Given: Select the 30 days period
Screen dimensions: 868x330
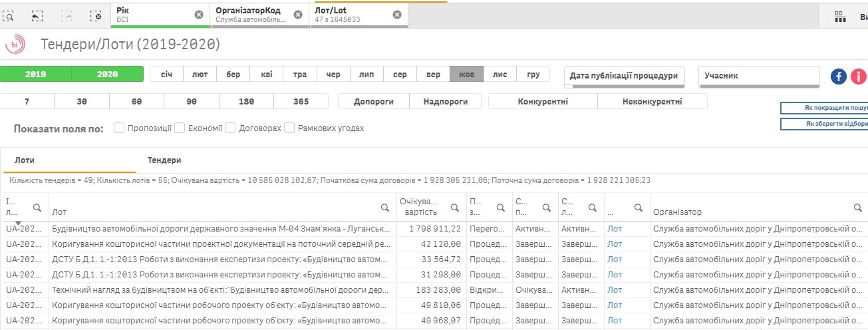Looking at the screenshot, I should pyautogui.click(x=82, y=102).
